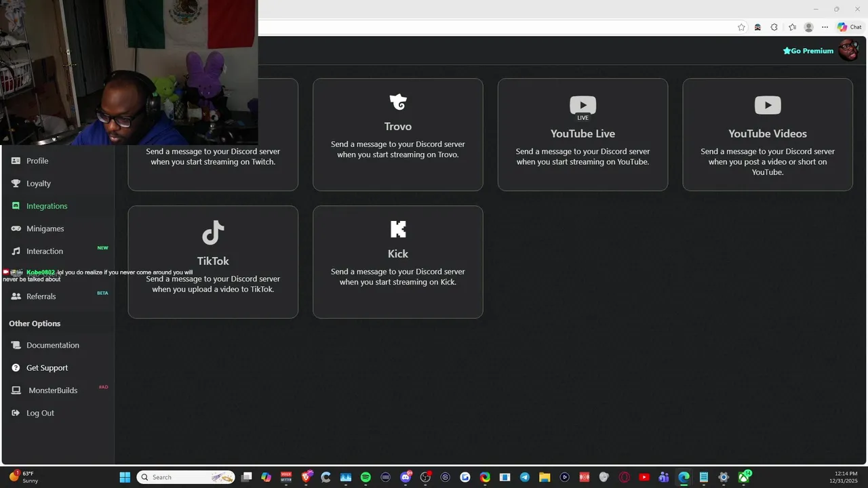
Task: Click the 'Other Options' sidebar heading
Action: point(35,323)
